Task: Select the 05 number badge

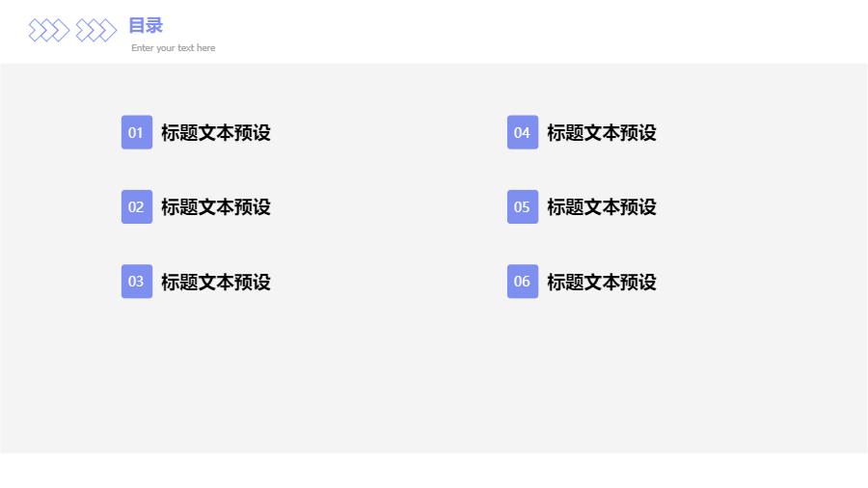Action: pyautogui.click(x=522, y=206)
